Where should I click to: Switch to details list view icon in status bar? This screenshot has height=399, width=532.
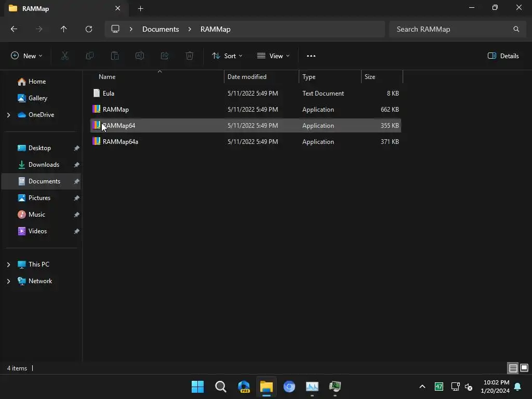513,368
